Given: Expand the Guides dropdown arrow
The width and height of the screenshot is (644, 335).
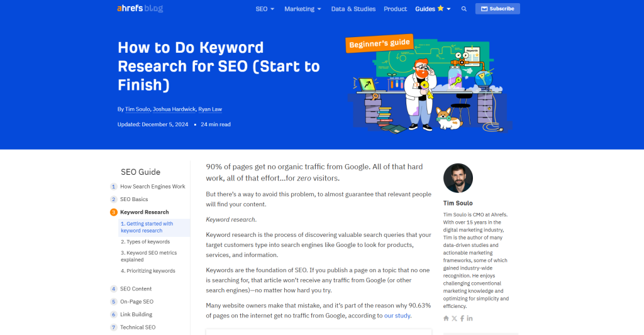Looking at the screenshot, I should [x=448, y=9].
